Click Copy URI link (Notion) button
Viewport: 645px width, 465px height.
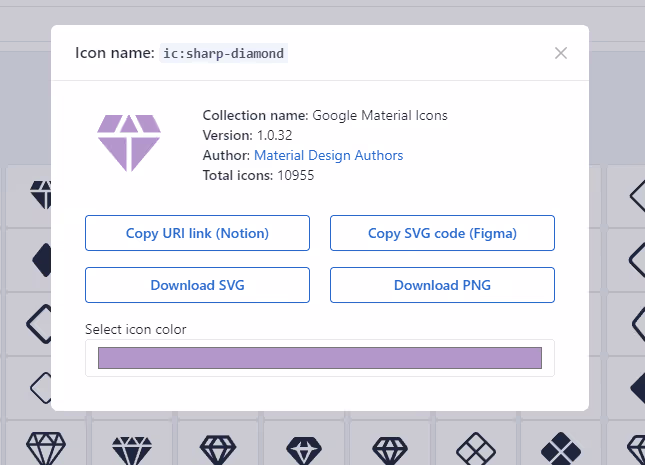coord(197,233)
